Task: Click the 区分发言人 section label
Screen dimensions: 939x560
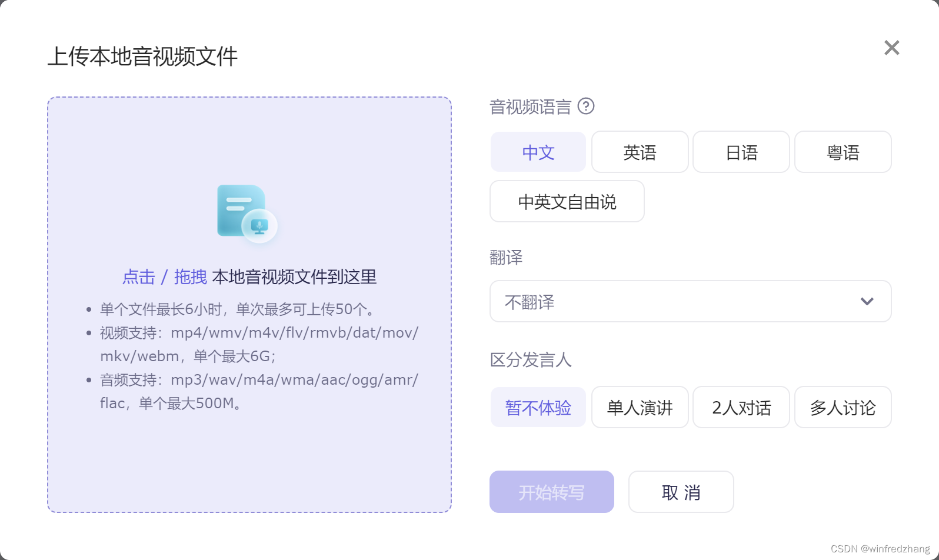Action: point(531,359)
